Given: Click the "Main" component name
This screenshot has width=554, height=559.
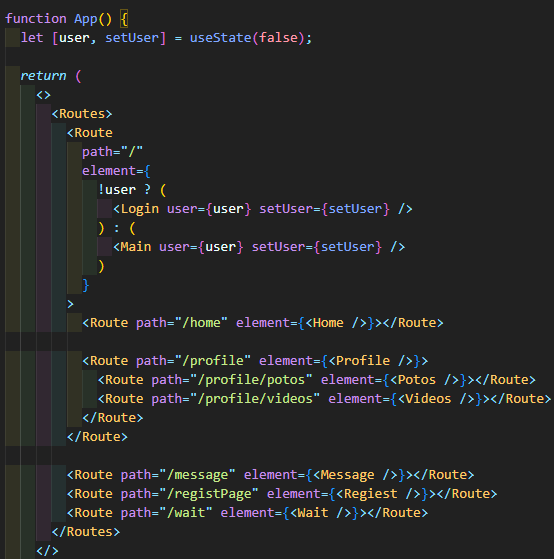Looking at the screenshot, I should [136, 247].
